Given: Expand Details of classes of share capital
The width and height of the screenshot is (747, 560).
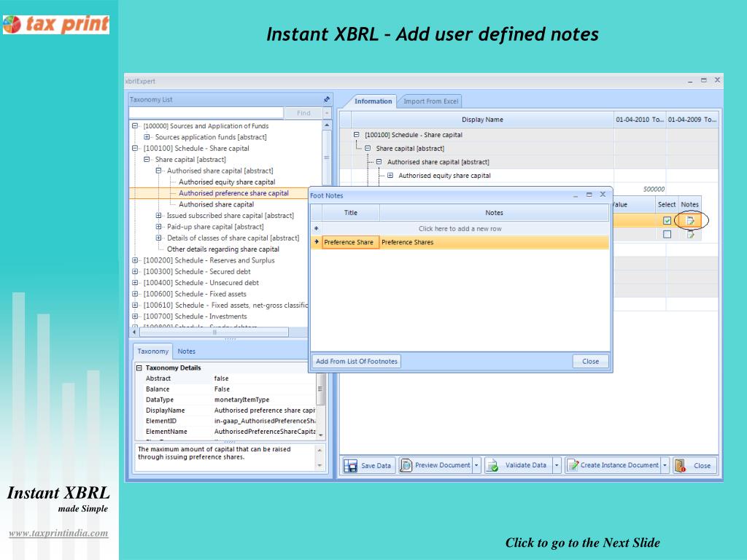Looking at the screenshot, I should pyautogui.click(x=158, y=238).
